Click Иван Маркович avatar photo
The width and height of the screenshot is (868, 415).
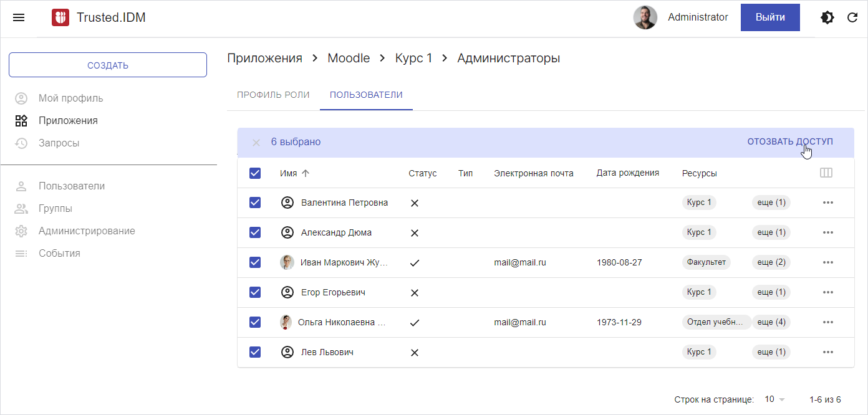287,262
